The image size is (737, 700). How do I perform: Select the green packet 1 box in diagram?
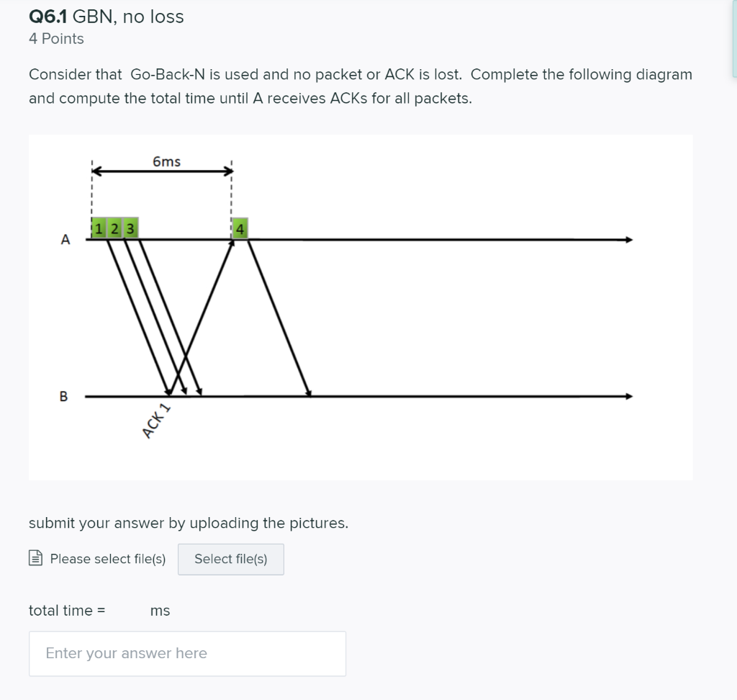click(x=98, y=228)
